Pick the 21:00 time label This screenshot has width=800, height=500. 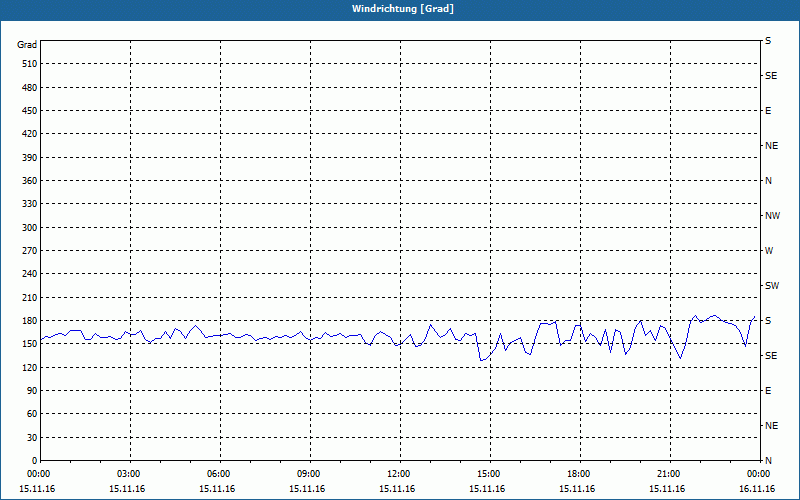670,474
